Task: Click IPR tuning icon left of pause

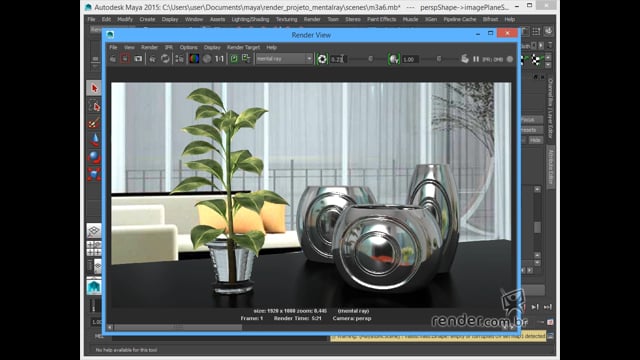Action: click(464, 59)
